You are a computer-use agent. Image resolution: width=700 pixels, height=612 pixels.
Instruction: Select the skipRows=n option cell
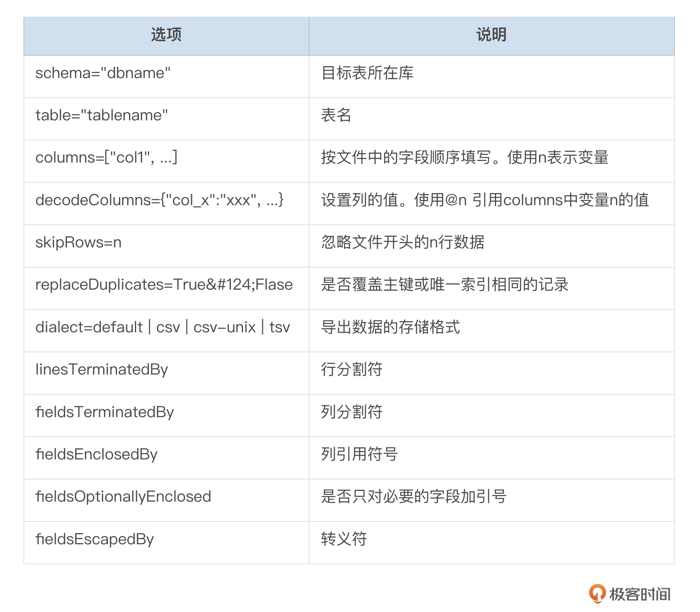[78, 243]
